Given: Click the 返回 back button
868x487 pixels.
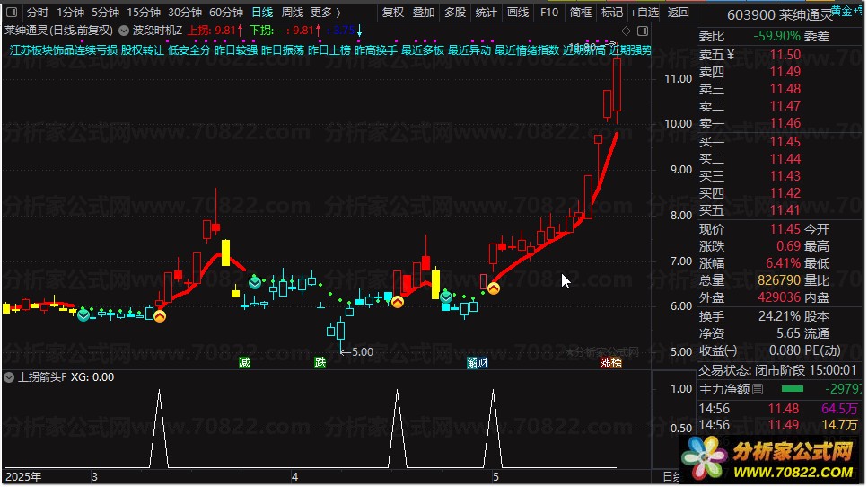Looking at the screenshot, I should click(x=678, y=13).
